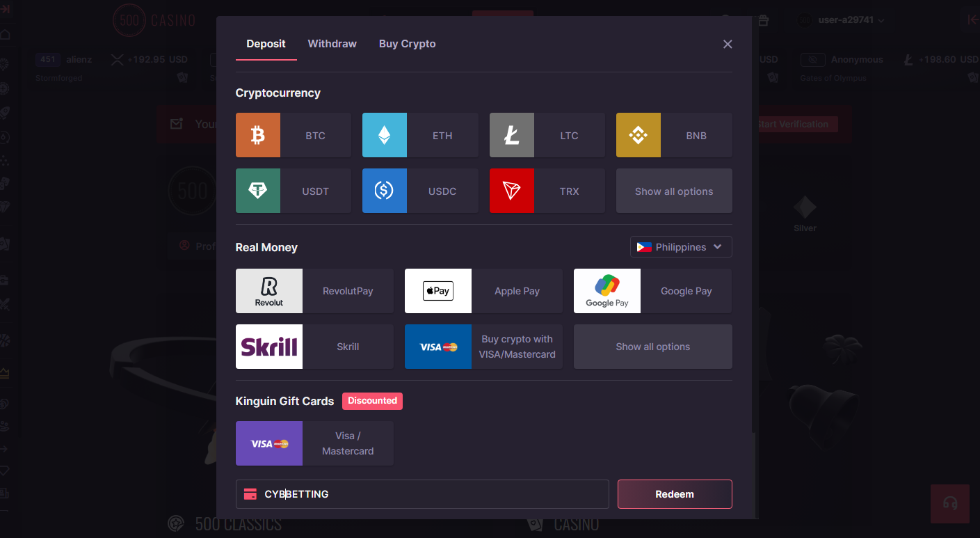
Task: Open the Buy Crypto tab
Action: pos(407,44)
